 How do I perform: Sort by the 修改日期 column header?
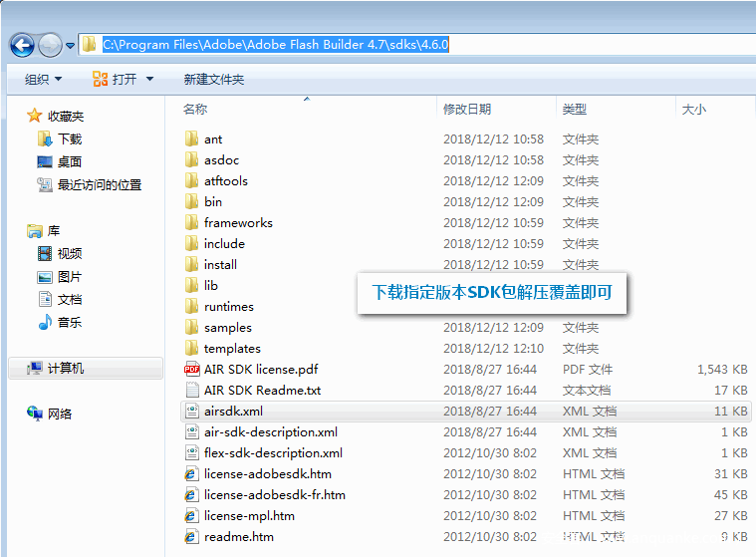coord(467,109)
